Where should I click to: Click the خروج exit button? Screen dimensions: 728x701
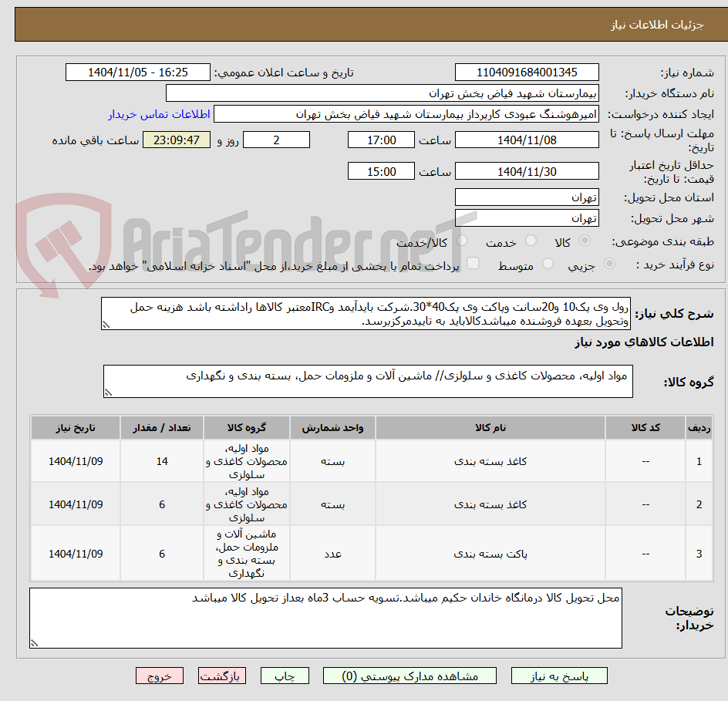click(159, 676)
